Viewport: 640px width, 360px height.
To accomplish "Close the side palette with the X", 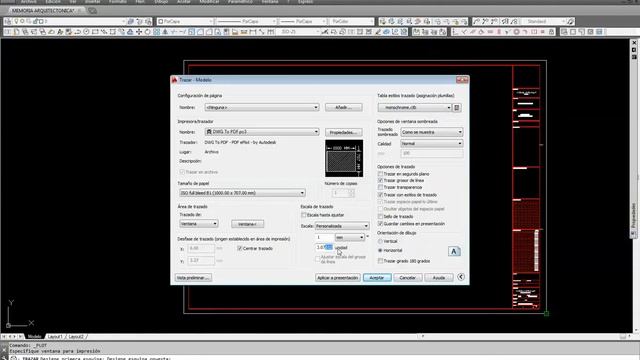I will (x=634, y=43).
